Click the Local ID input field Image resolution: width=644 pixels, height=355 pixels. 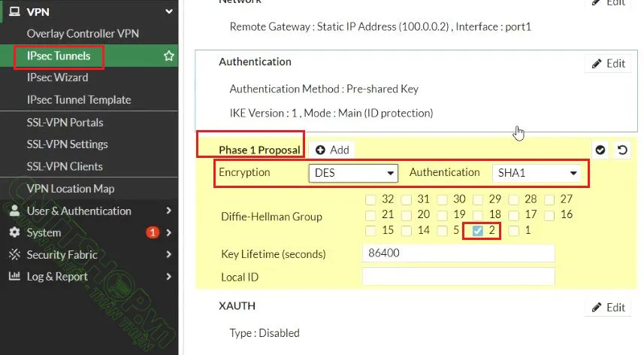(x=458, y=277)
